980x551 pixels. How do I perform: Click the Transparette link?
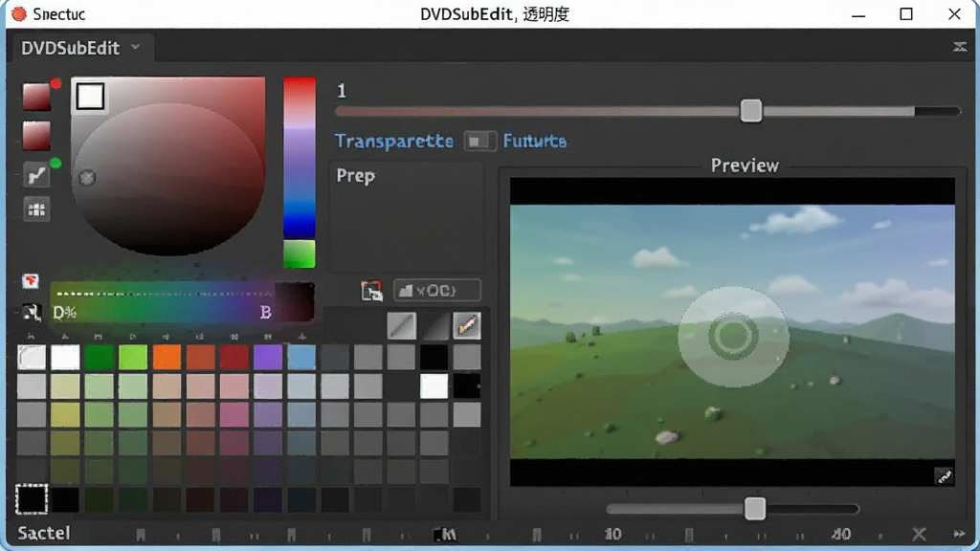coord(393,142)
